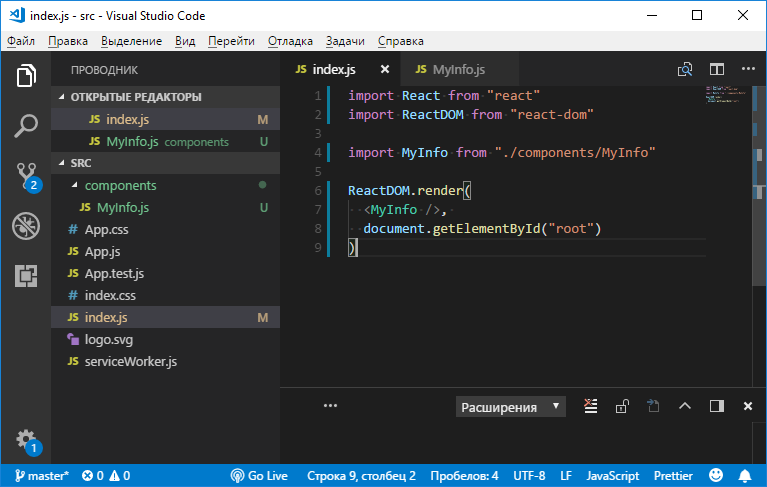
Task: Click the LF end-of-line indicator
Action: pyautogui.click(x=566, y=475)
